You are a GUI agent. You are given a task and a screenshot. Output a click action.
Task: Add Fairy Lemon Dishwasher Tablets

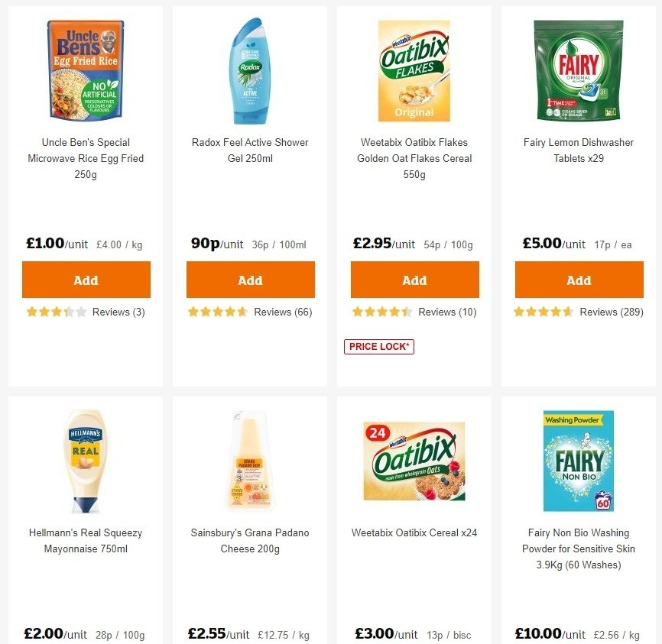(x=579, y=280)
